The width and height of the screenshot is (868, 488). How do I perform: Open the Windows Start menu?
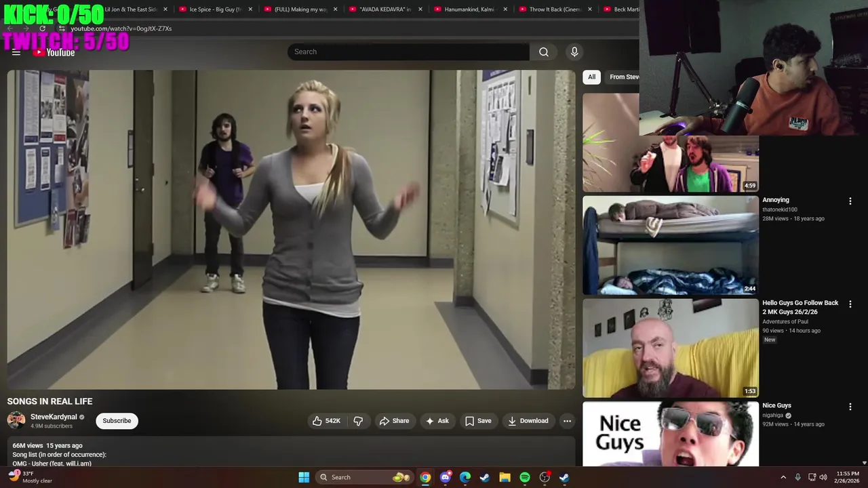[x=304, y=477]
